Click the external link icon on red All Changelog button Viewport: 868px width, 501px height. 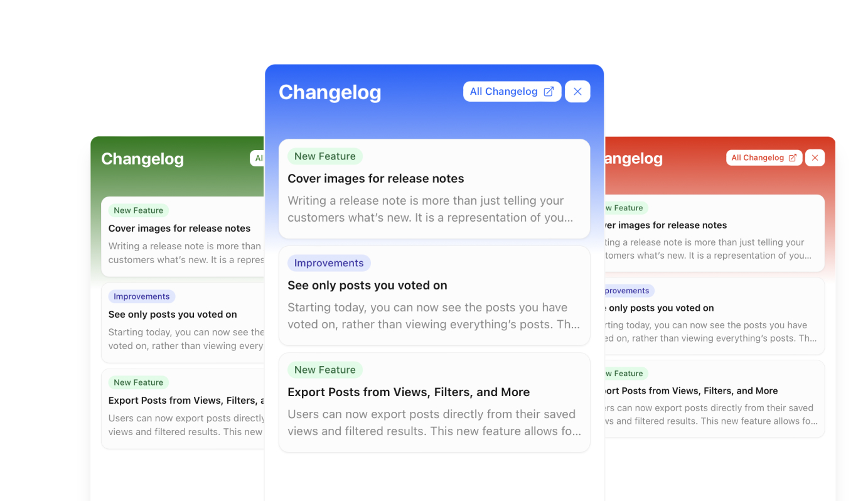(791, 157)
